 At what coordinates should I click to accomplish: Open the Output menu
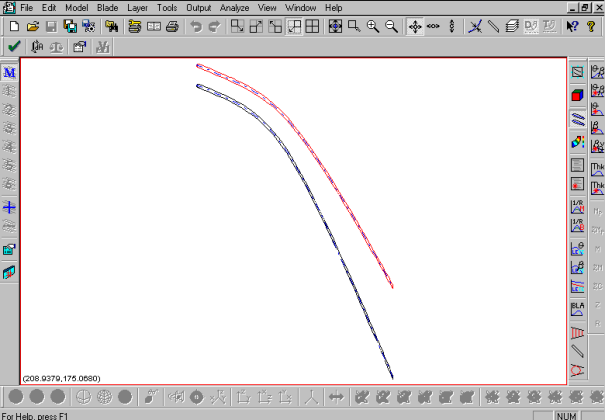198,8
